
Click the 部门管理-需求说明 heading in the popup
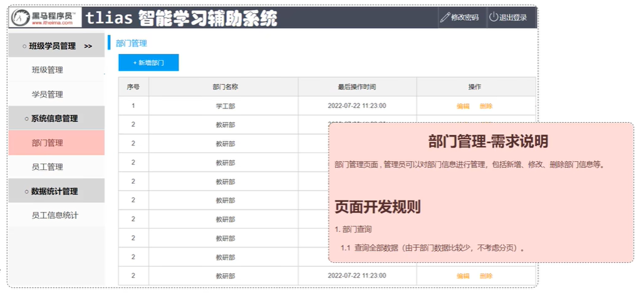tap(488, 142)
